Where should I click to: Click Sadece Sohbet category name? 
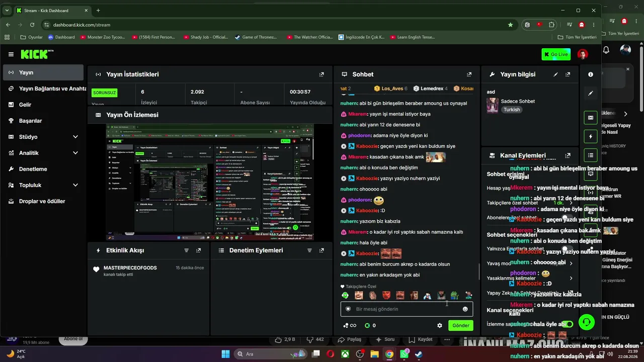pyautogui.click(x=518, y=101)
